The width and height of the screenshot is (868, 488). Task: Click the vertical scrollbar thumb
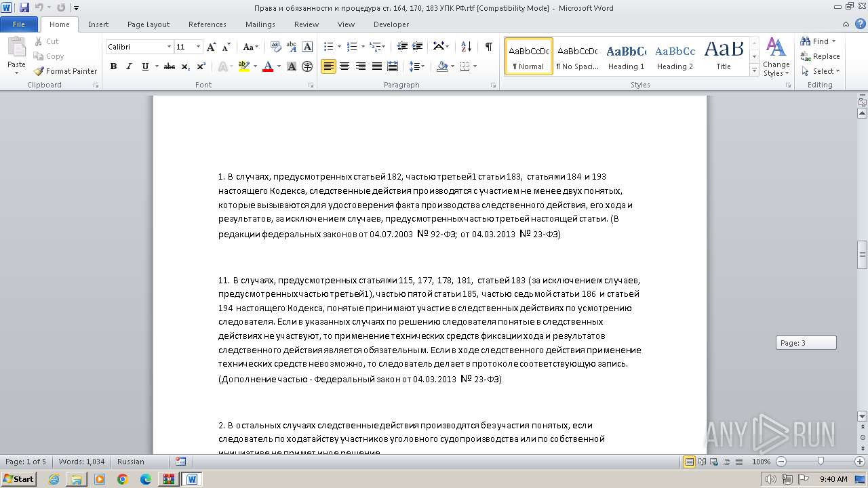(863, 256)
